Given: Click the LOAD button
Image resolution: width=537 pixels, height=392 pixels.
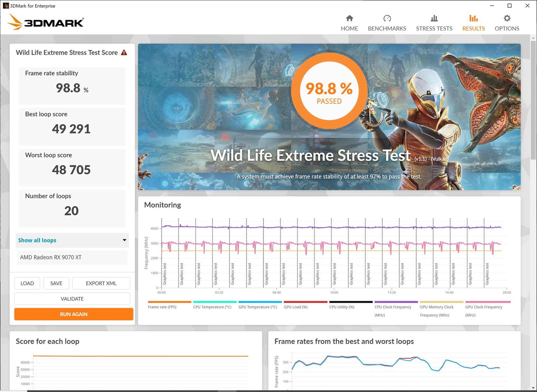Looking at the screenshot, I should pyautogui.click(x=27, y=283).
